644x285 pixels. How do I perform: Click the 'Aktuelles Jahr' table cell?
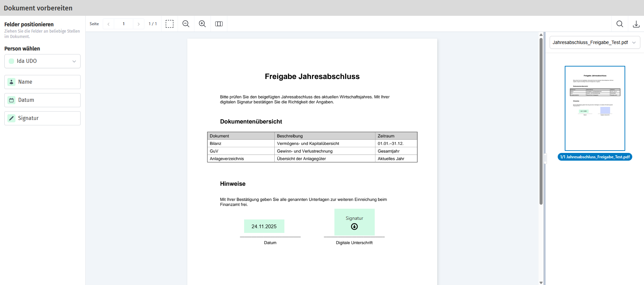tap(396, 159)
